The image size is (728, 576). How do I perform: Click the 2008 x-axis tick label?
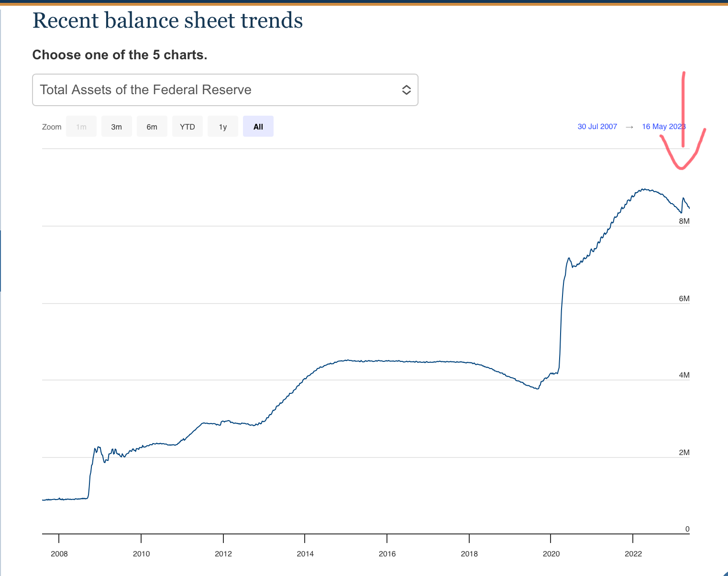[59, 554]
